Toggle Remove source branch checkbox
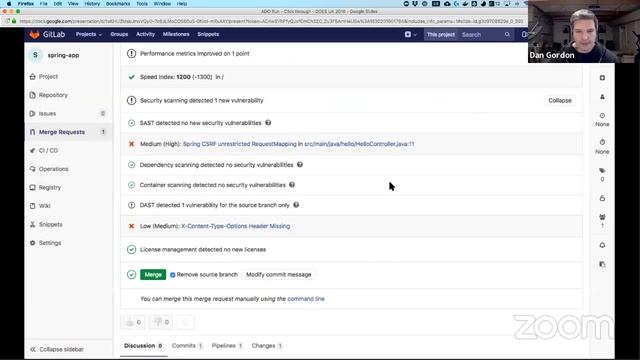 (x=173, y=275)
